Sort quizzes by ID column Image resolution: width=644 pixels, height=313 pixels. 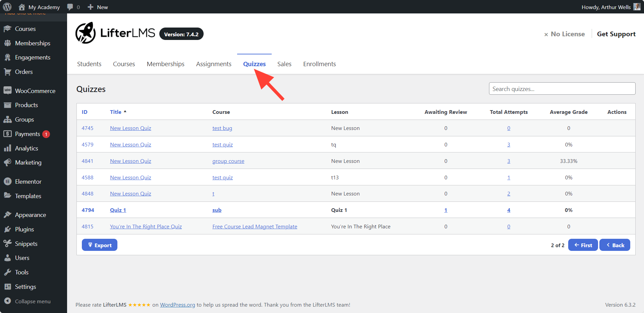[85, 112]
